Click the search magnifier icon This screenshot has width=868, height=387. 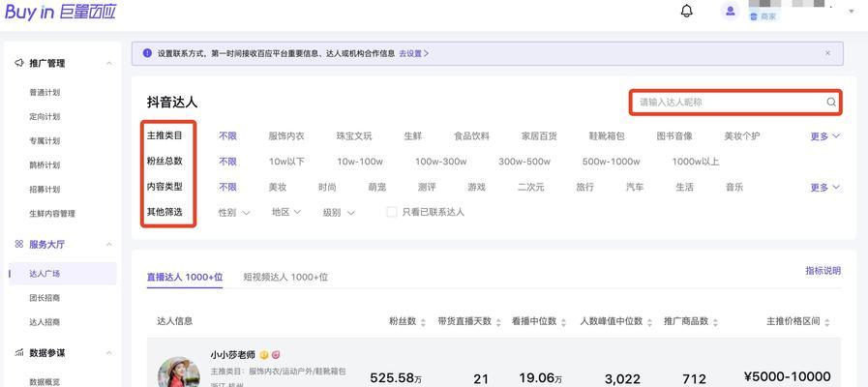831,102
